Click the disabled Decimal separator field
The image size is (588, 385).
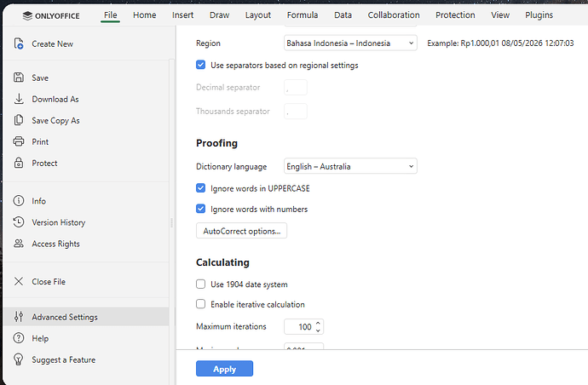coord(296,88)
